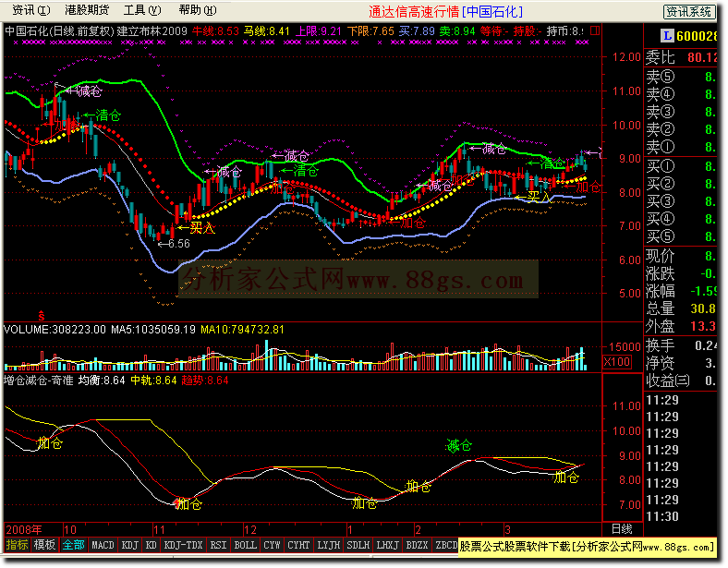Click the [中国石化] title link
Screen dimensions: 728x568
coord(492,12)
